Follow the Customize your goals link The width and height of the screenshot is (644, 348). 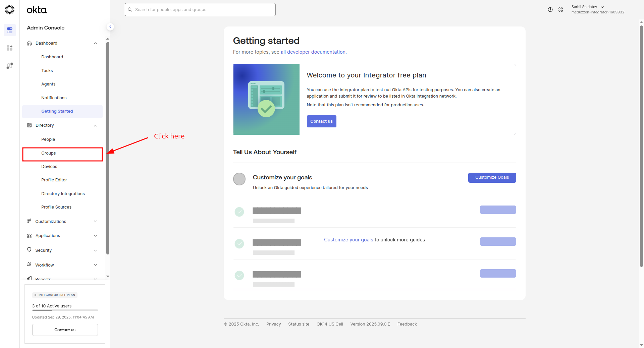(348, 240)
